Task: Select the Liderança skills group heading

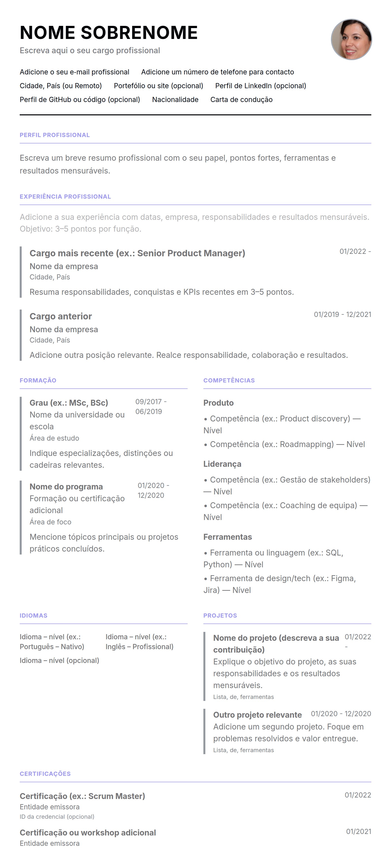Action: click(x=222, y=464)
